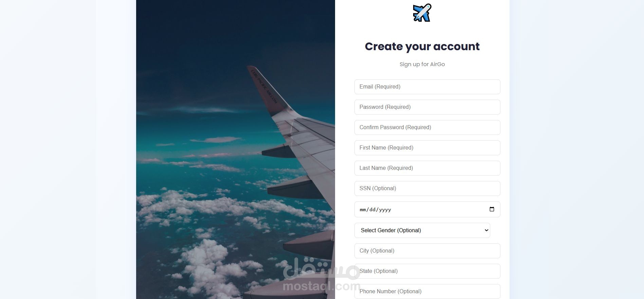This screenshot has width=644, height=299.
Task: Click the mm/dd/yyyy date of birth field
Action: [427, 209]
